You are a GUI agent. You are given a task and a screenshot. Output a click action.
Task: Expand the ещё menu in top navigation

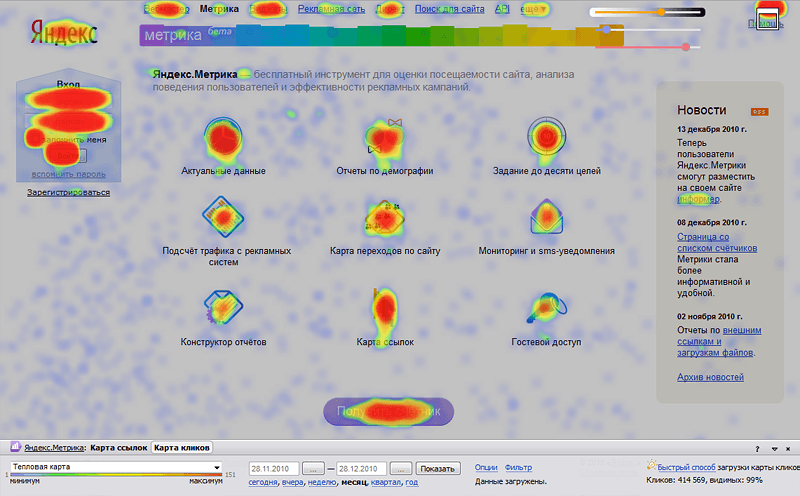pos(533,9)
